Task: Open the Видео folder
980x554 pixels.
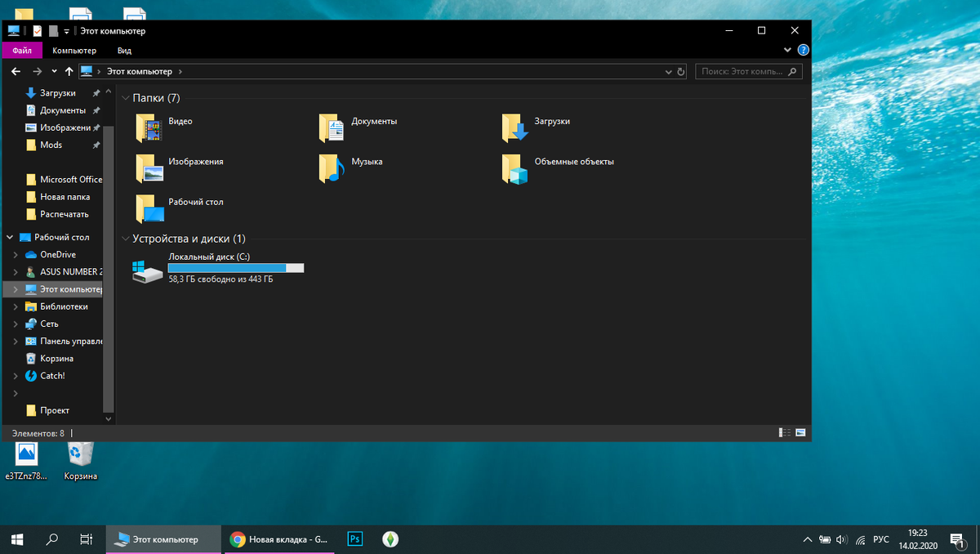Action: tap(165, 127)
